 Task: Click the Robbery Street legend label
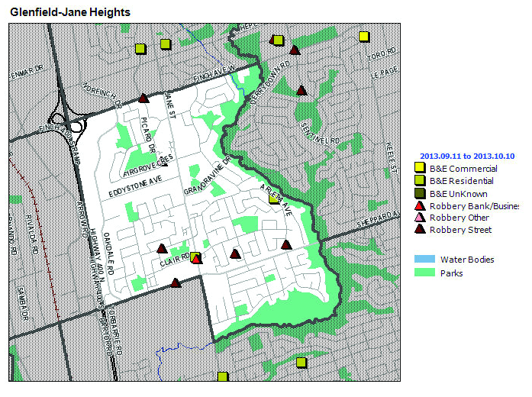click(x=460, y=230)
